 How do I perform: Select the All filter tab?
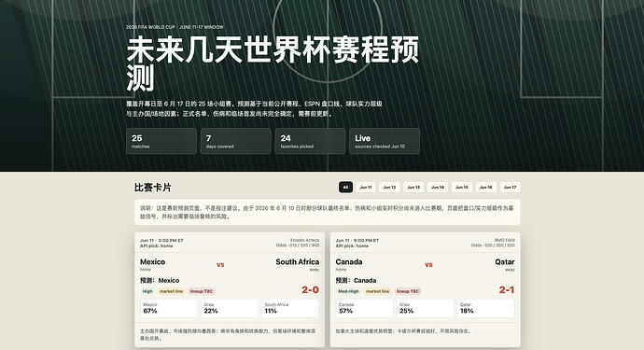346,188
